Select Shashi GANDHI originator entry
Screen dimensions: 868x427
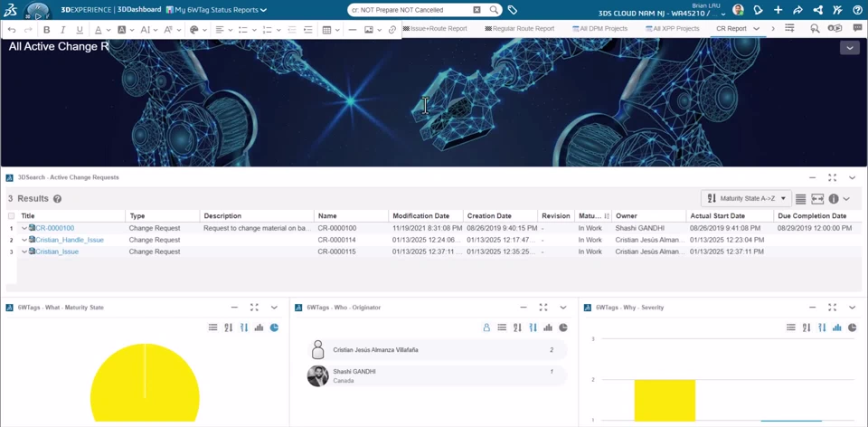[438, 376]
